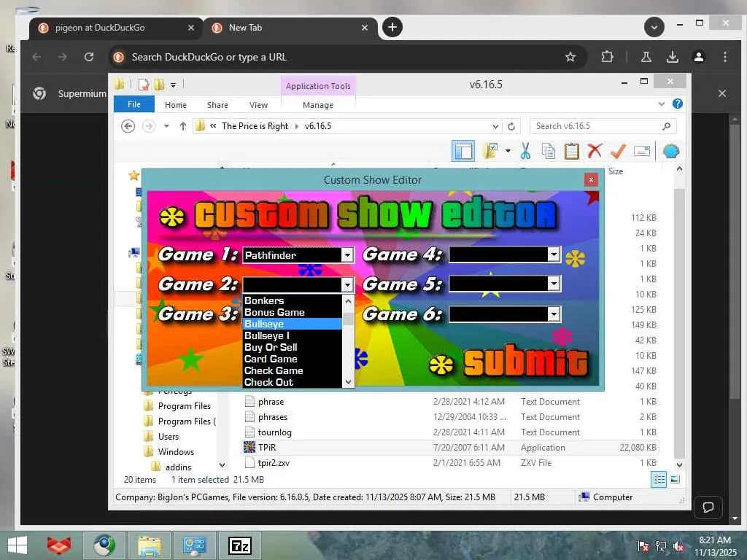This screenshot has height=560, width=747.
Task: Switch to large icons view icon
Action: point(675,480)
